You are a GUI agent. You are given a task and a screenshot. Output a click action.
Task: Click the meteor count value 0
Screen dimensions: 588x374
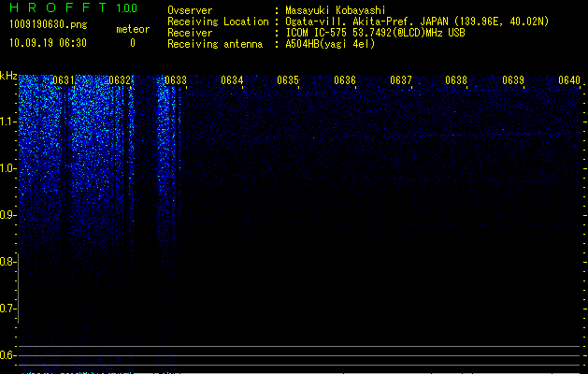pyautogui.click(x=133, y=43)
